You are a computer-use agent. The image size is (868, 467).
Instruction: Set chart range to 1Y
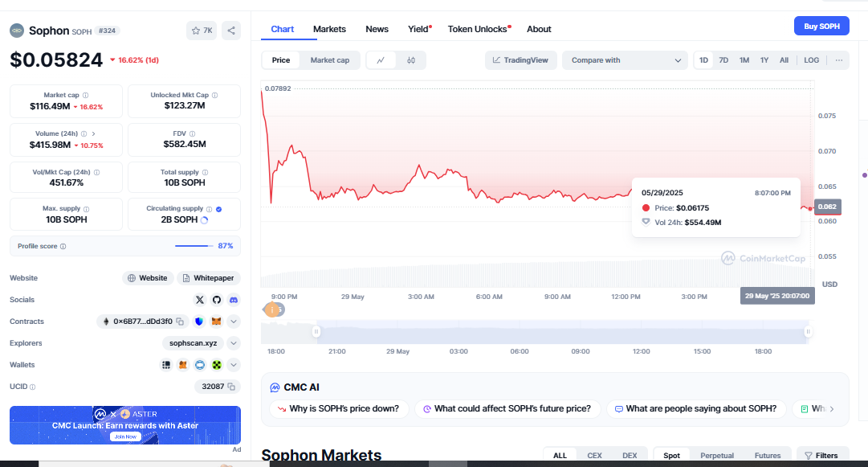[764, 59]
